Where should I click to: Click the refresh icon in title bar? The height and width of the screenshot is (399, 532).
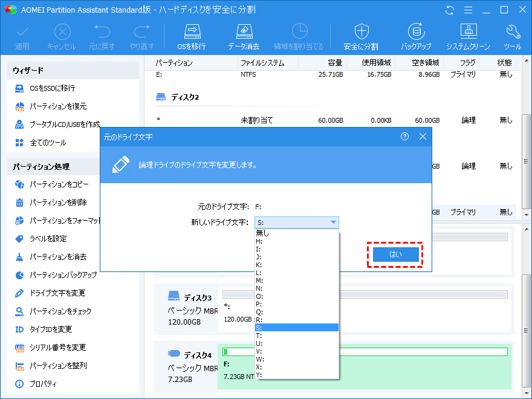[x=450, y=10]
